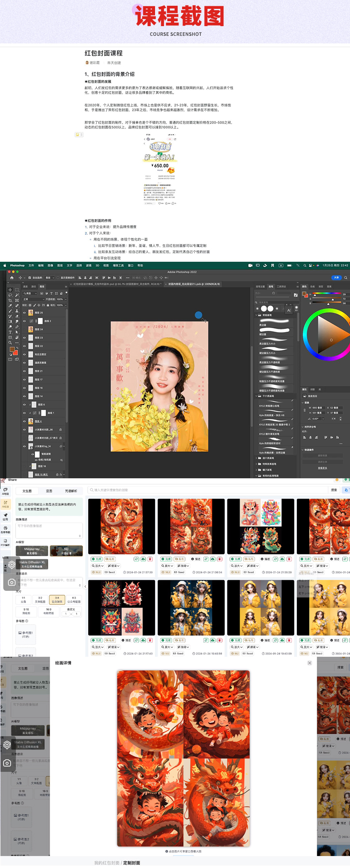Open Spotlight search in macOS menu bar
This screenshot has width=350, height=868.
[x=305, y=266]
